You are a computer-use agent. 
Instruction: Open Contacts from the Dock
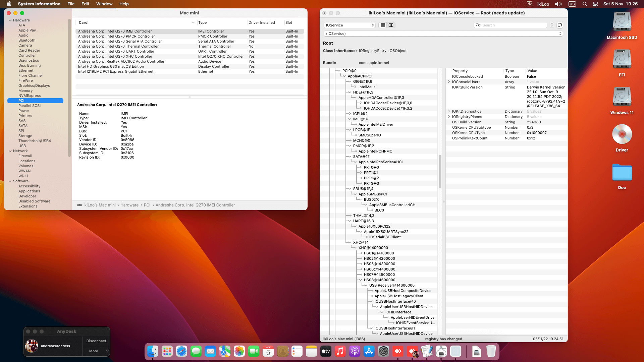[x=282, y=351]
